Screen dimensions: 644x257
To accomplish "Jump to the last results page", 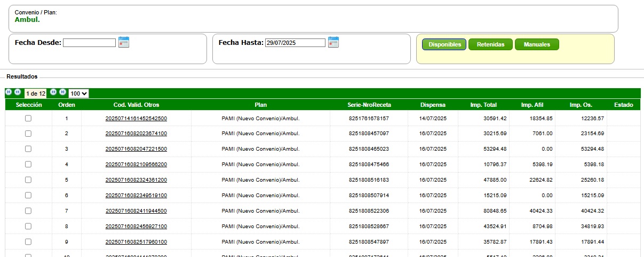I will 62,92.
